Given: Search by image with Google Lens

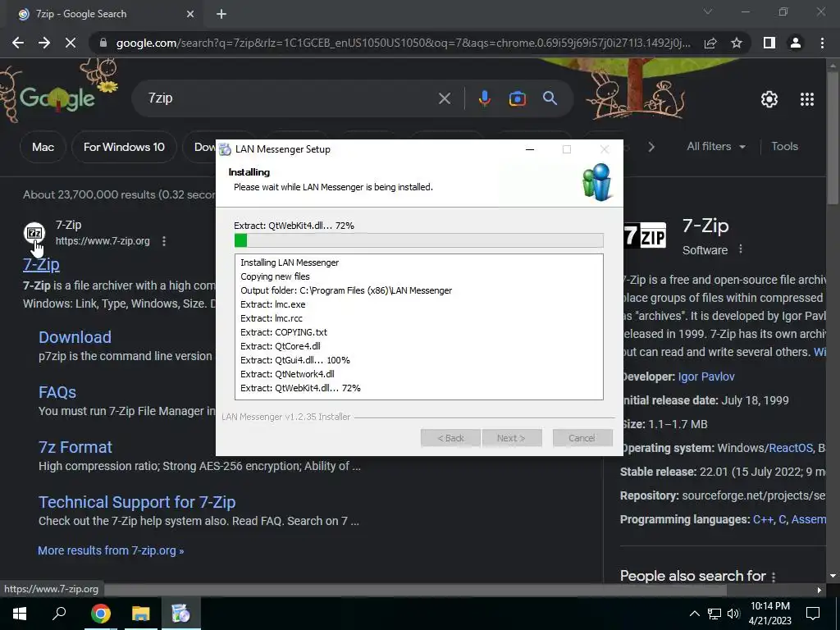Looking at the screenshot, I should (517, 98).
